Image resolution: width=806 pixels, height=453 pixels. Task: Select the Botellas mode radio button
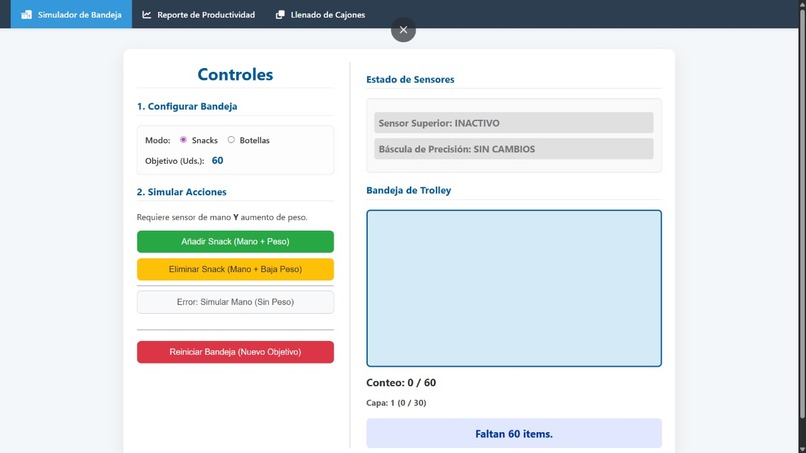point(231,140)
